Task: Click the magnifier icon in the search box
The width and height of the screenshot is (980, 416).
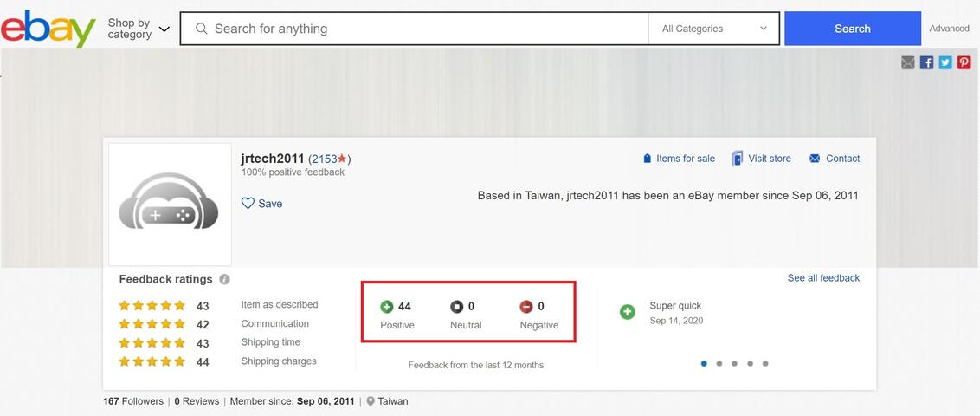Action: pyautogui.click(x=201, y=29)
